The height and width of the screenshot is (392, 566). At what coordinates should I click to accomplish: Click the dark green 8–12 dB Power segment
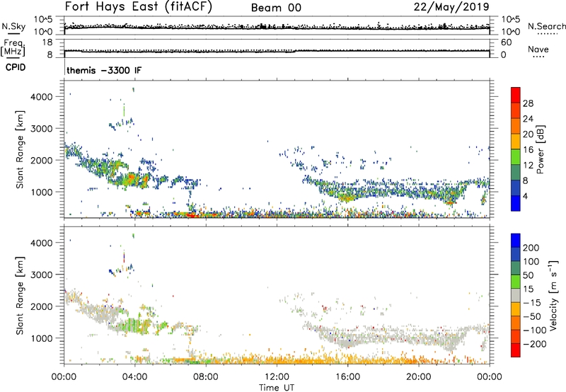coord(516,173)
